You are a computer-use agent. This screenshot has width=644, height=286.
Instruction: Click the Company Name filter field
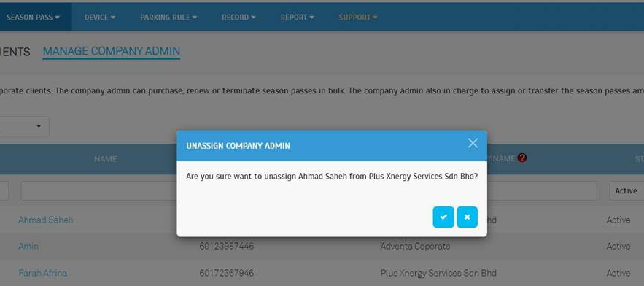pos(541,190)
